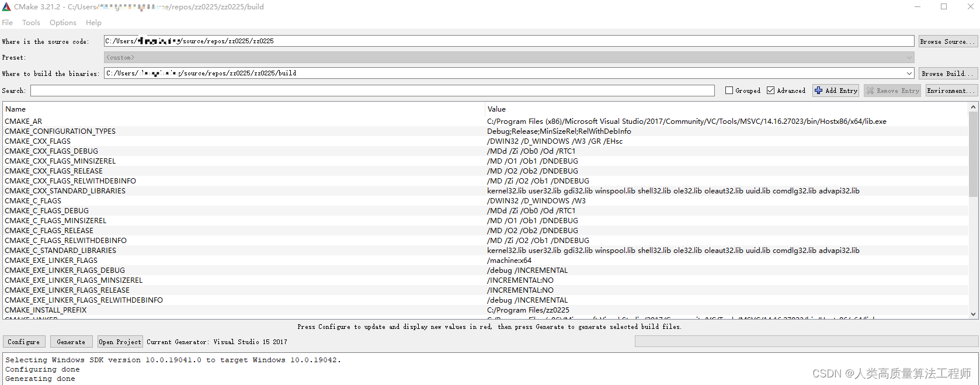Click the X icon on Remove Entry
The height and width of the screenshot is (385, 980).
870,91
